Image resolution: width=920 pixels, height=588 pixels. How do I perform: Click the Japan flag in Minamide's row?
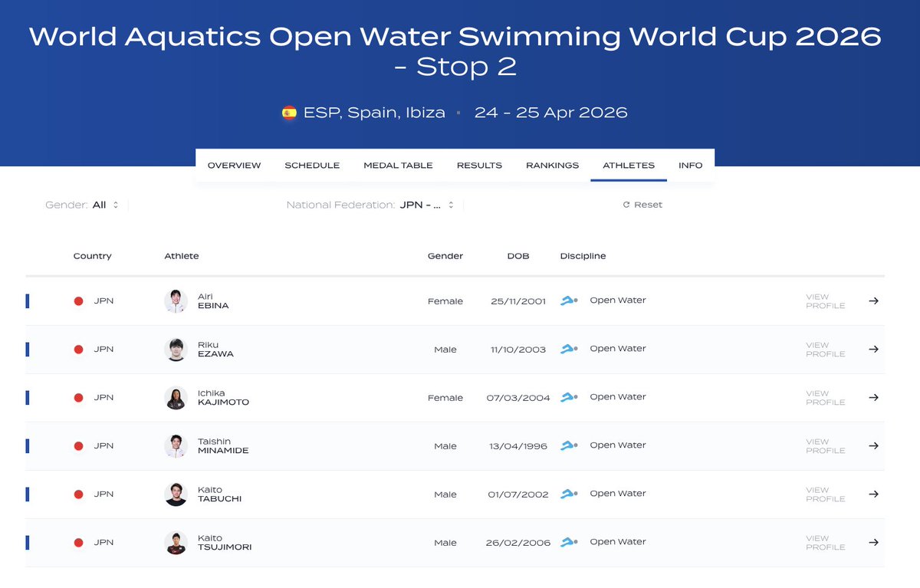coord(78,446)
